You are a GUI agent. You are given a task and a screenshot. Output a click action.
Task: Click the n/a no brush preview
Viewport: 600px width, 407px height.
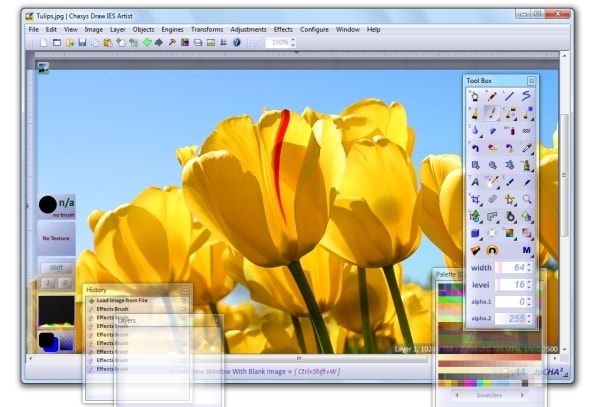[x=56, y=207]
